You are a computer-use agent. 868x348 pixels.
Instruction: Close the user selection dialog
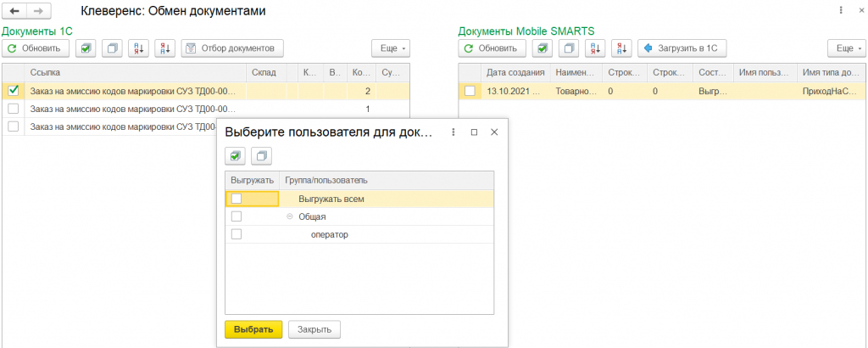point(495,132)
